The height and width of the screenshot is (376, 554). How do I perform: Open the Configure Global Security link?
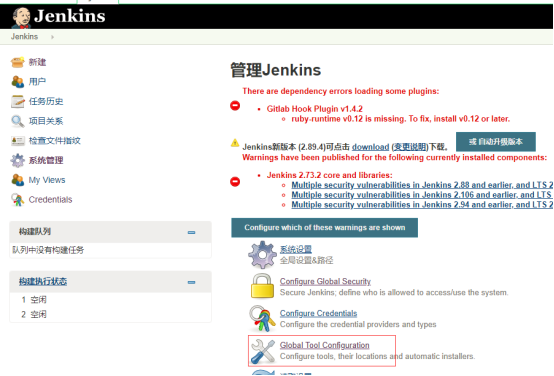(325, 282)
